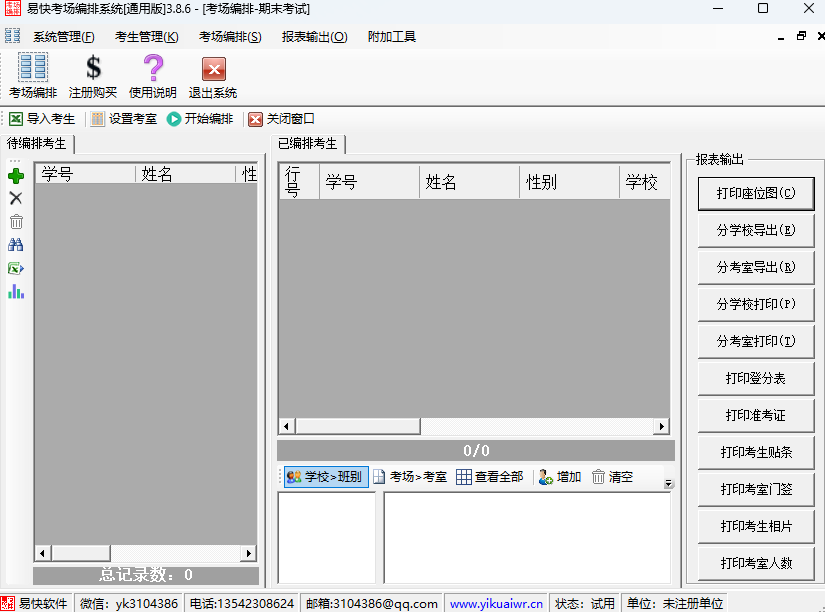This screenshot has height=612, width=825.
Task: Open 报表输出(O) menu
Action: pyautogui.click(x=315, y=37)
